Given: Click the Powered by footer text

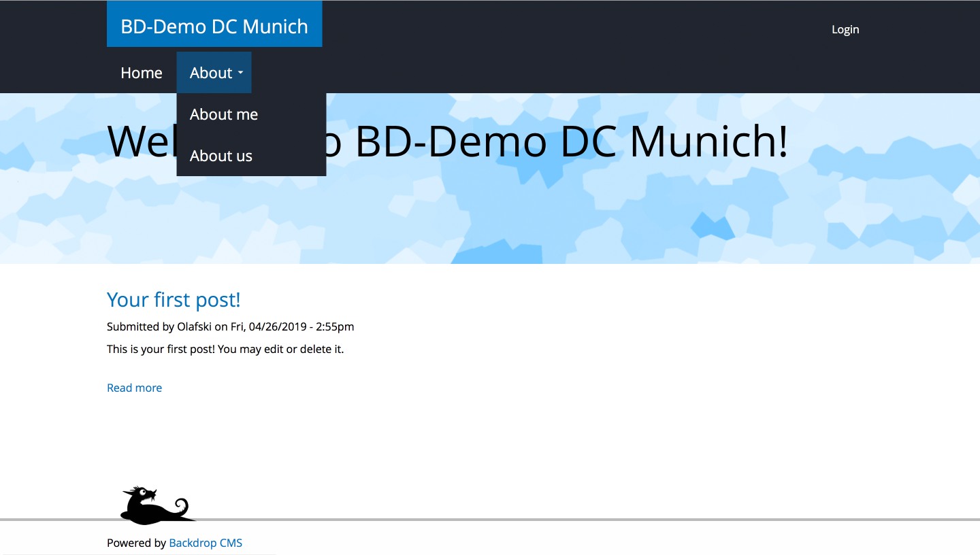Looking at the screenshot, I should (136, 543).
